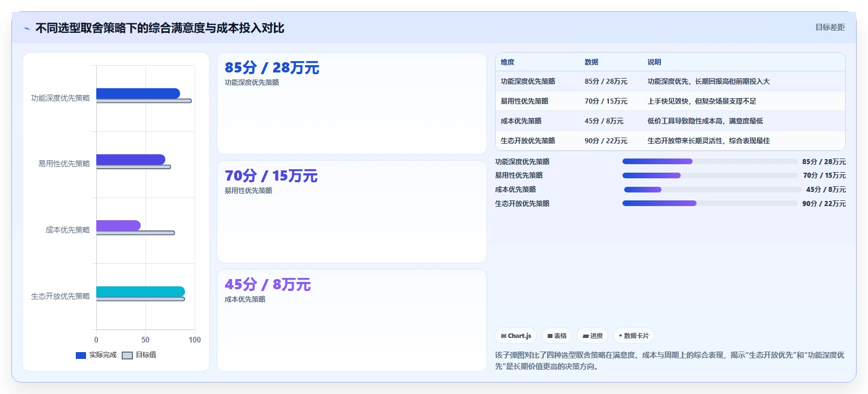Click the note 功能深度优先，长期回报高但前期投入大
This screenshot has width=868, height=394.
(x=708, y=82)
